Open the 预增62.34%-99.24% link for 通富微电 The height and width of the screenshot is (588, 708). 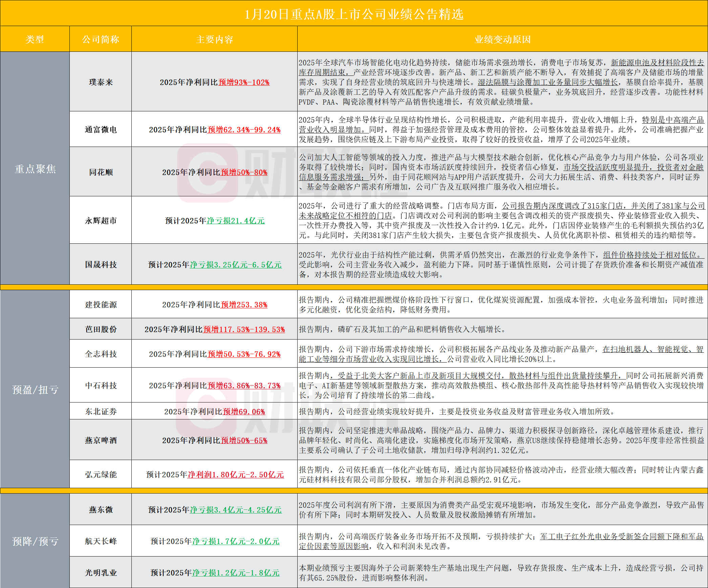[x=244, y=130]
